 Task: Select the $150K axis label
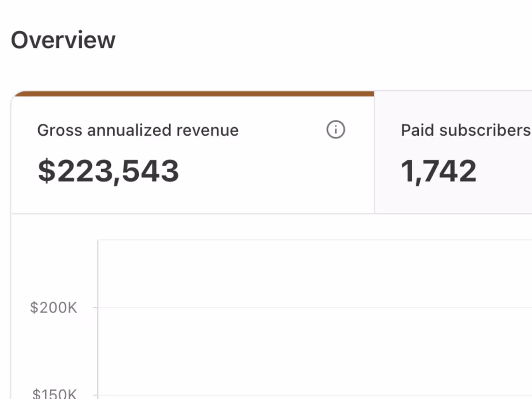(54, 394)
